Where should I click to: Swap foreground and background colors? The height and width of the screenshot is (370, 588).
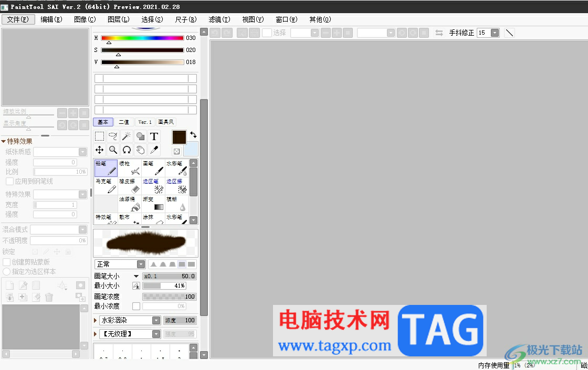(x=193, y=134)
